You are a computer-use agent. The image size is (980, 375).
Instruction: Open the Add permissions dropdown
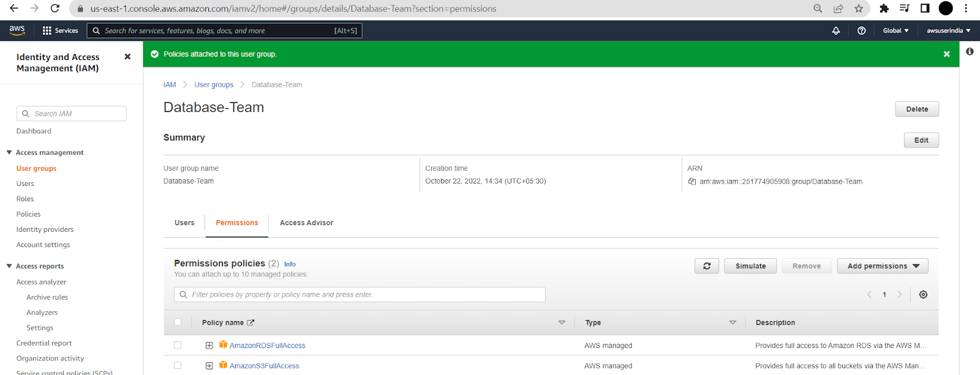(883, 266)
